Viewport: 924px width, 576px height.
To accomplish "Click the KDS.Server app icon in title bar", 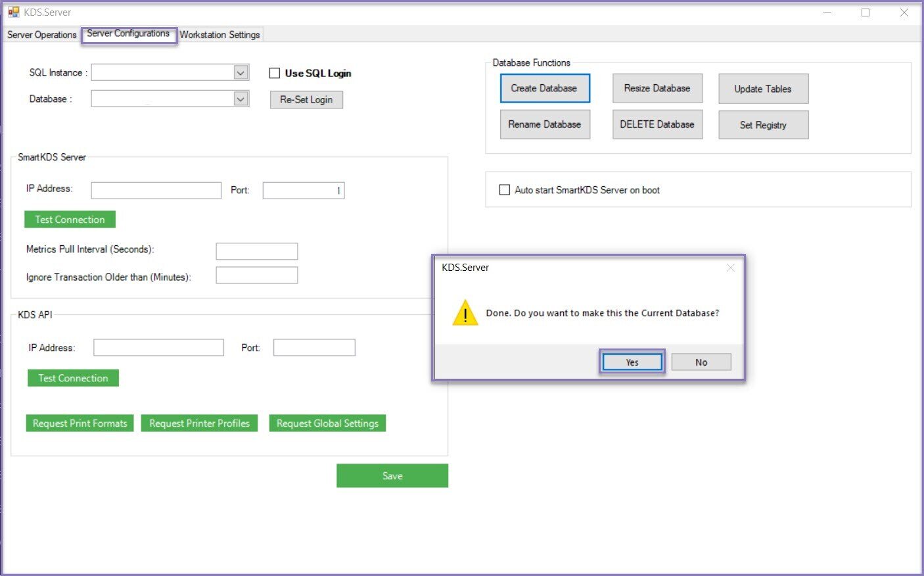I will [x=13, y=12].
